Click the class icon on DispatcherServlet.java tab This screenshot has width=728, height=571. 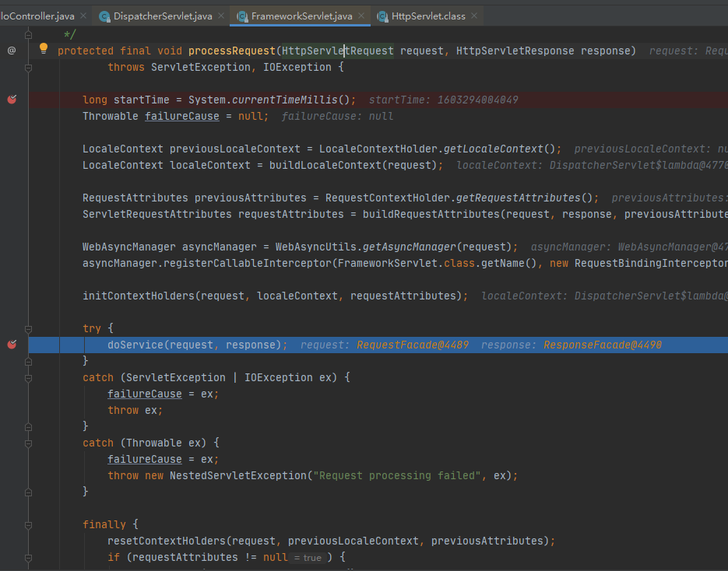(x=104, y=14)
